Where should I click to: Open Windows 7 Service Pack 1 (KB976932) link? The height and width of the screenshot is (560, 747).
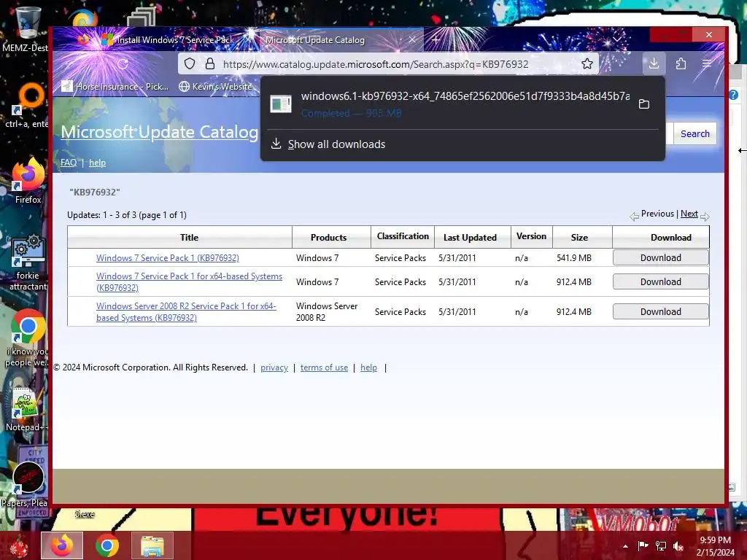coord(168,257)
